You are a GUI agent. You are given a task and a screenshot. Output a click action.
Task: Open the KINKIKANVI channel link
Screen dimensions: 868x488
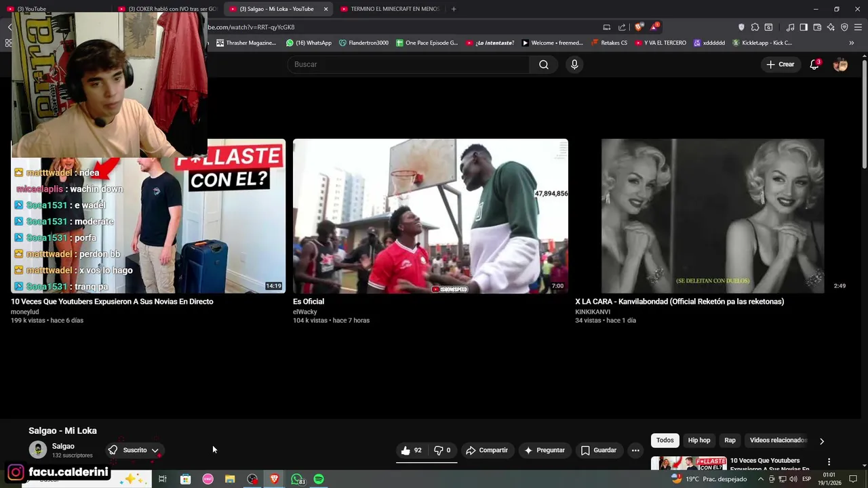(x=593, y=312)
